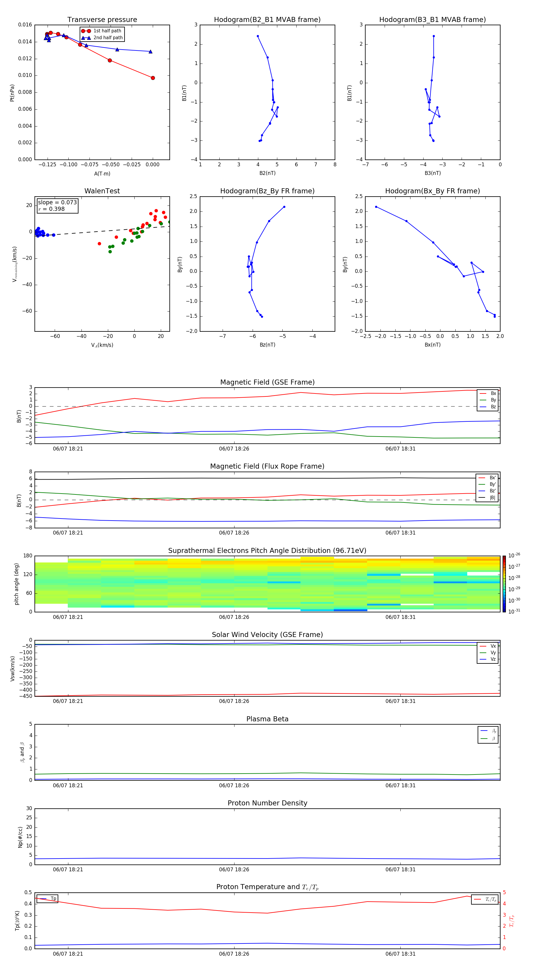
Task: Select the Bx entry in GSE legend
Action: pos(488,393)
